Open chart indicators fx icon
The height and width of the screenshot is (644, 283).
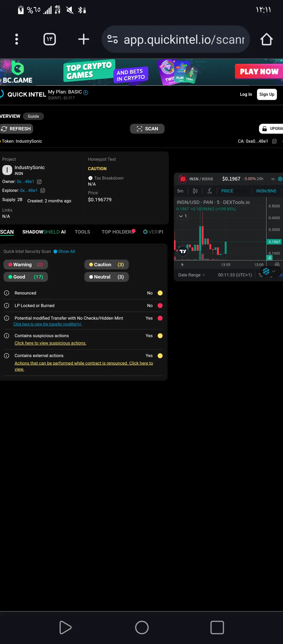coord(210,191)
